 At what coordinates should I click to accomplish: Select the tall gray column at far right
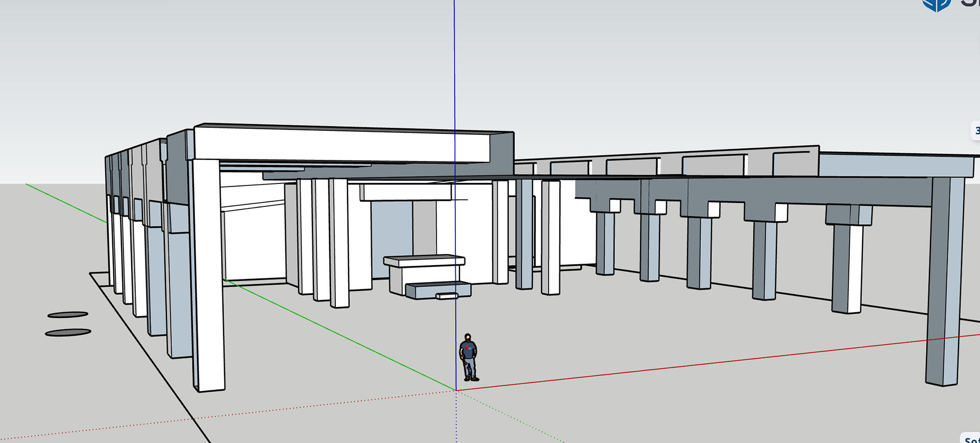(944, 281)
